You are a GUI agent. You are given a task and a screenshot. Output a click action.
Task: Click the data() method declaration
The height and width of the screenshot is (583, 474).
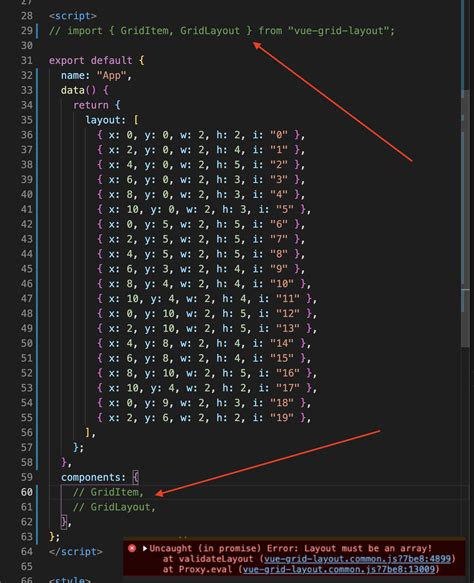click(85, 90)
